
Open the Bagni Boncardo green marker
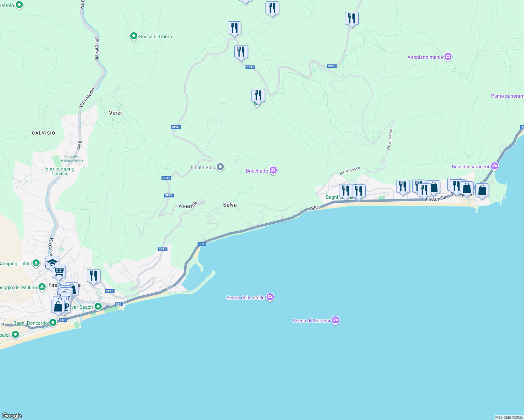tap(53, 322)
